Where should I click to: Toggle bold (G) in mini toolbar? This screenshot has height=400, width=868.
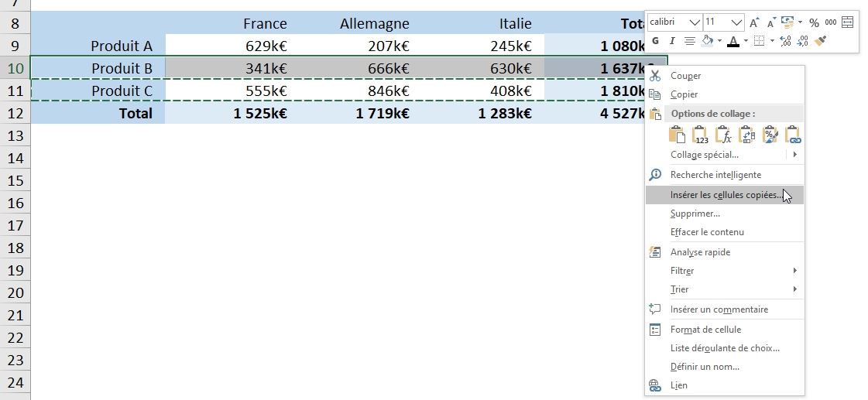pyautogui.click(x=656, y=40)
